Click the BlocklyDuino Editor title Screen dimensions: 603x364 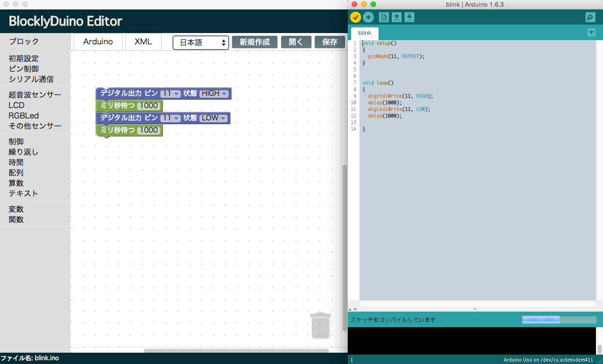pyautogui.click(x=65, y=21)
